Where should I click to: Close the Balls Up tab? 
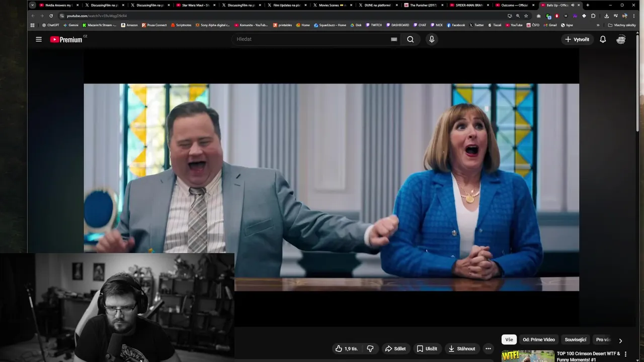[579, 5]
